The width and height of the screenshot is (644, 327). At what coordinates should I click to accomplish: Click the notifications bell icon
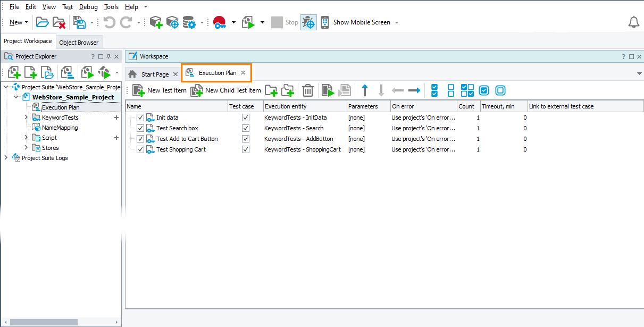(633, 22)
